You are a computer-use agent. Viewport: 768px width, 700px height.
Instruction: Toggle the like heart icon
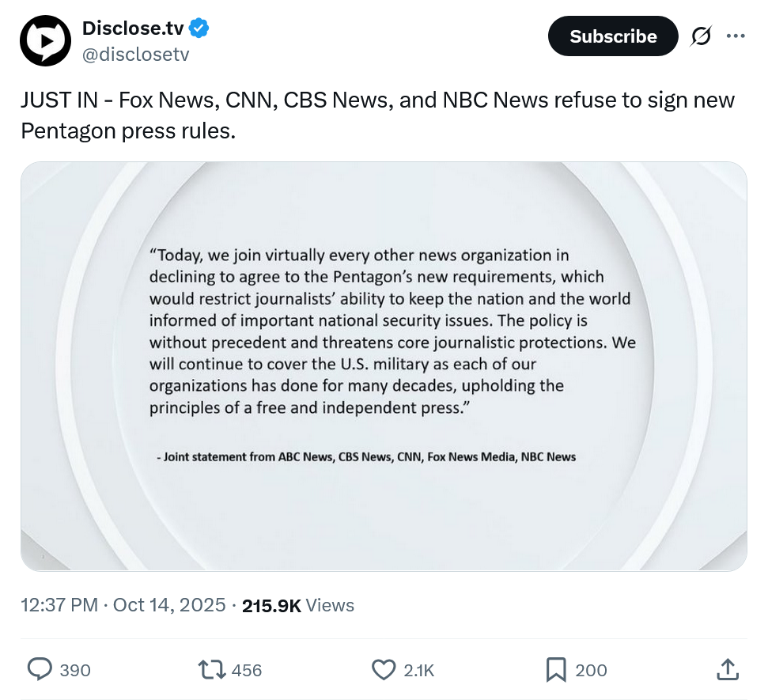click(x=384, y=670)
